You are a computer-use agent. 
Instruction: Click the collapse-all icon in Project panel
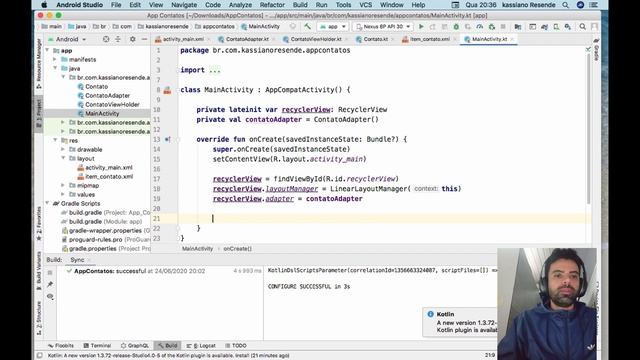tap(118, 39)
